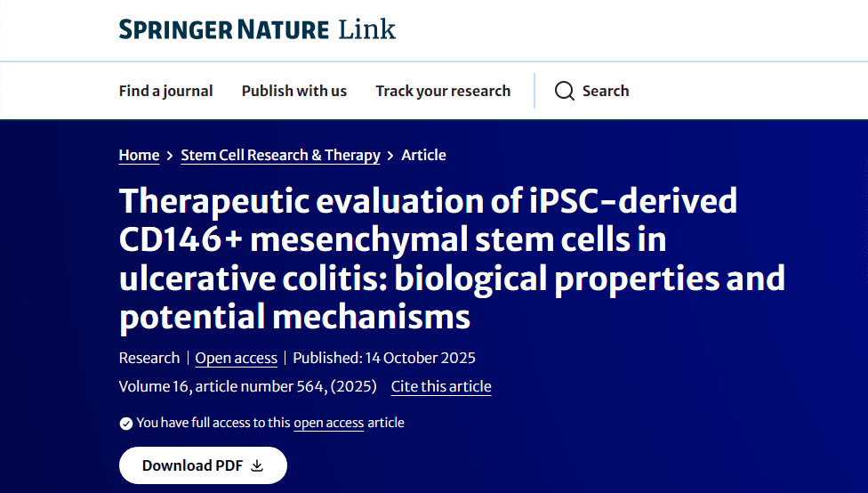
Task: Open the Stem Cell Research & Therapy breadcrumb
Action: pos(280,155)
